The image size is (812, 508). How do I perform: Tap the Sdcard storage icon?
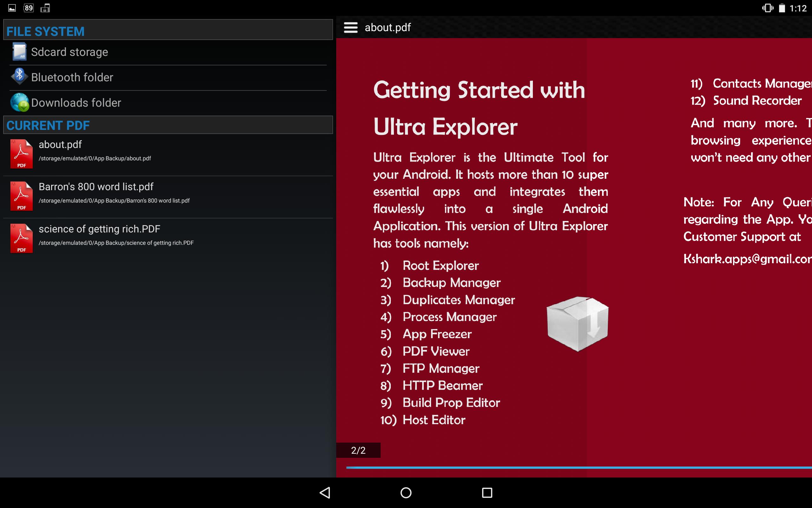(x=19, y=52)
